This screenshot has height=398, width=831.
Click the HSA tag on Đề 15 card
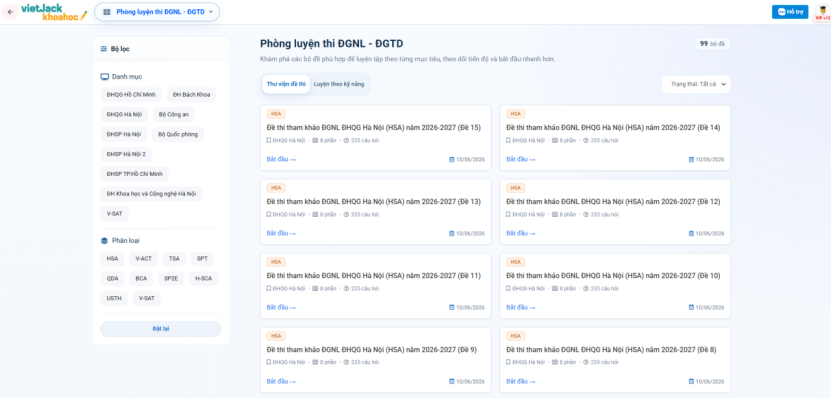point(276,114)
